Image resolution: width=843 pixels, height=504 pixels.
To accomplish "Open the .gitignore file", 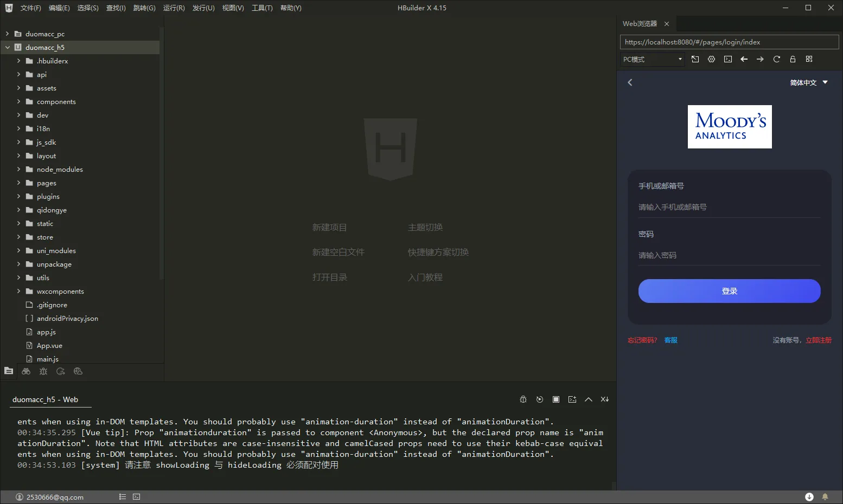I will (x=52, y=305).
